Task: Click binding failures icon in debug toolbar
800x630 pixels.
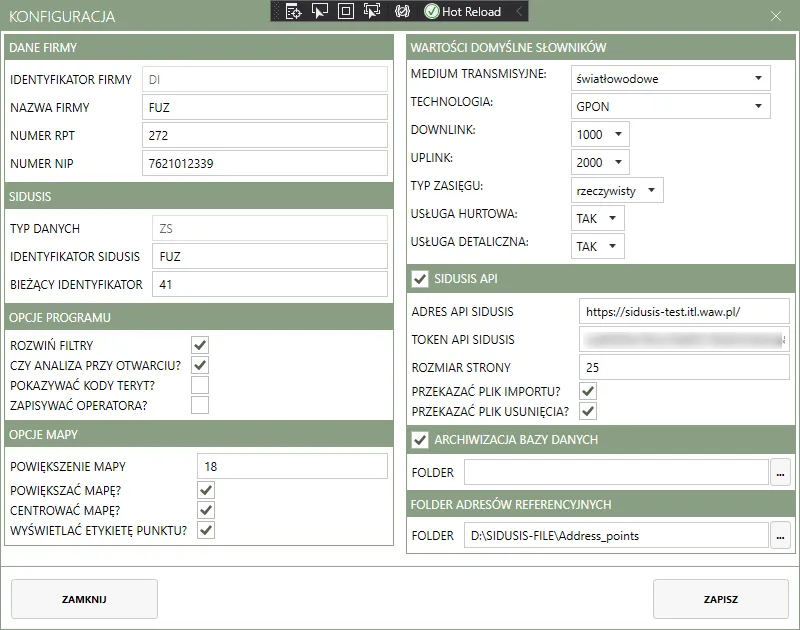Action: [x=402, y=11]
